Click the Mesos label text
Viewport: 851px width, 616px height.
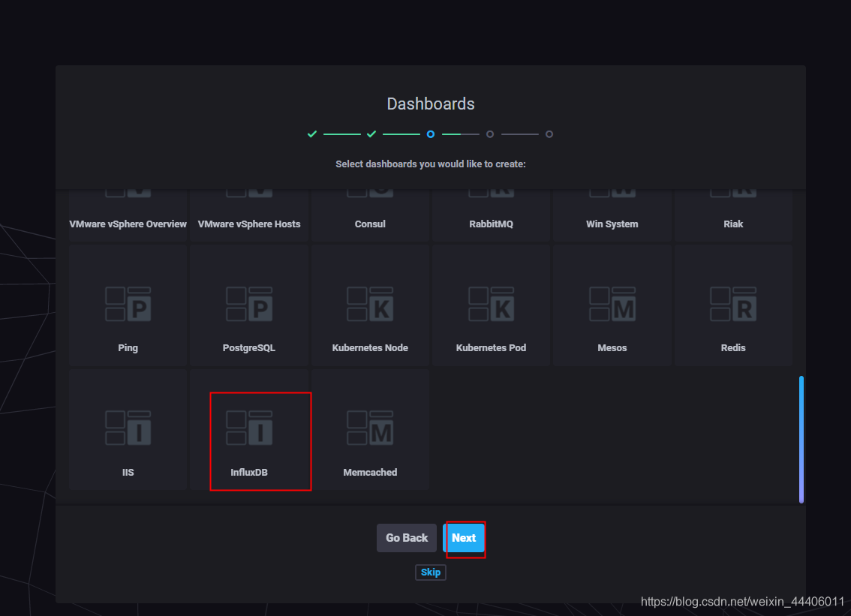pos(612,348)
